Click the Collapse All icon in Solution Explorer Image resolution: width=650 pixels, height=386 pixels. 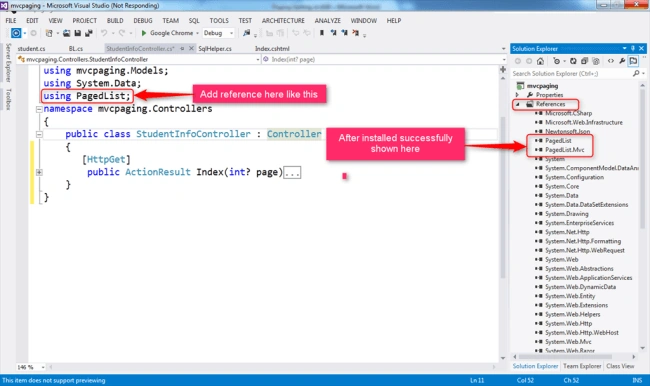[x=585, y=61]
